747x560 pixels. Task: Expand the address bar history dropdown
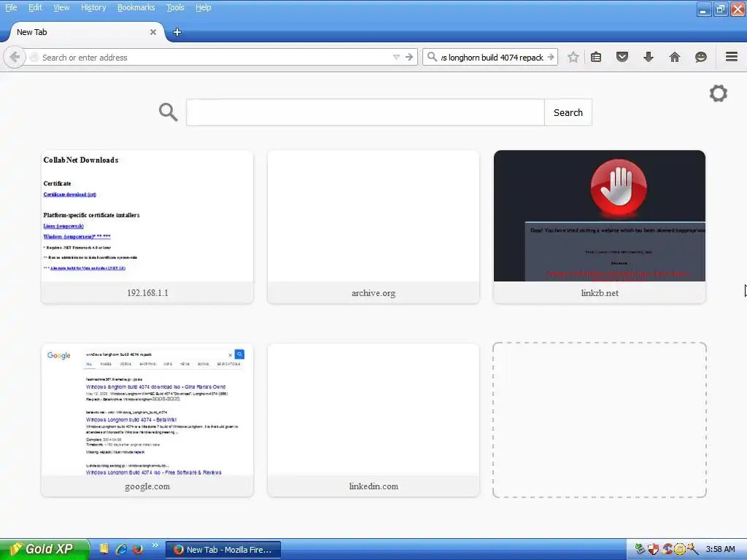[x=396, y=57]
